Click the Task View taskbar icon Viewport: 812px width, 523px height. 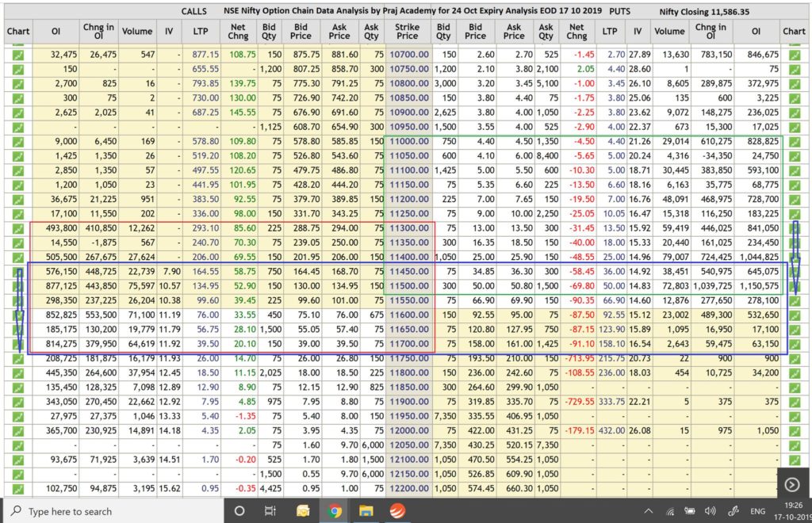270,511
